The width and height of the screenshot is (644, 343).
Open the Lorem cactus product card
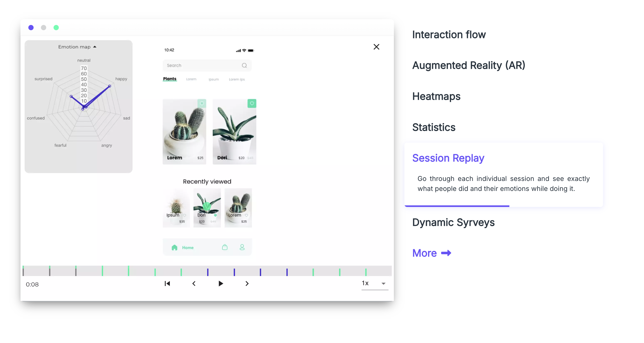tap(184, 132)
